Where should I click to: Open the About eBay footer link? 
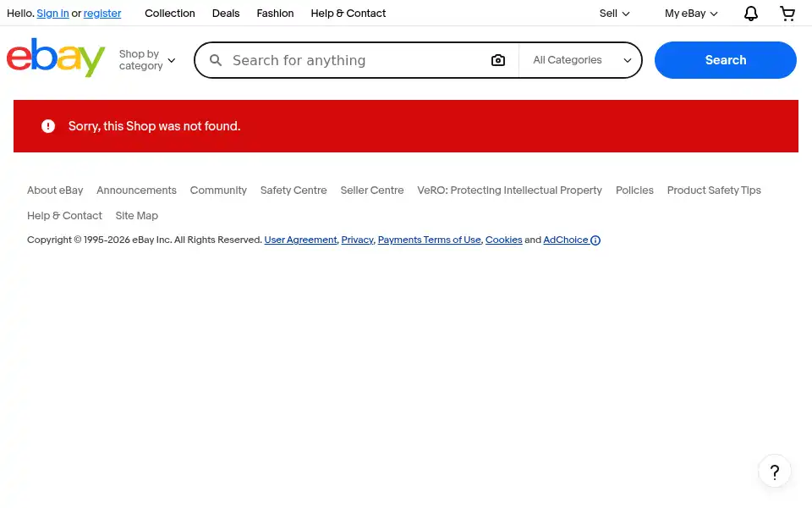pos(55,190)
